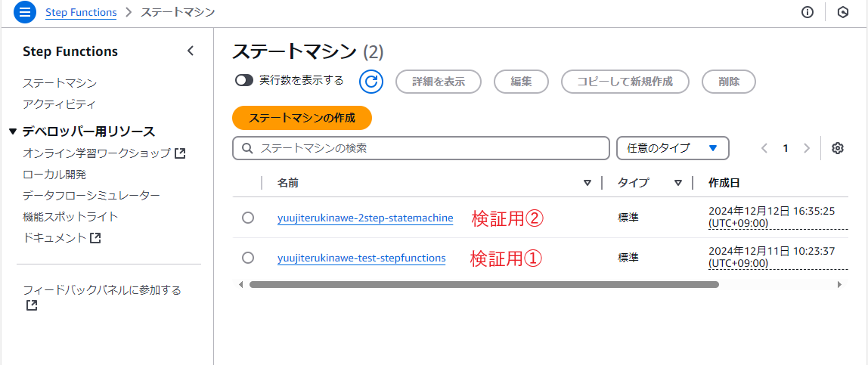Image resolution: width=868 pixels, height=365 pixels.
Task: Click left arrow of horizontal scrollbar
Action: pyautogui.click(x=240, y=284)
